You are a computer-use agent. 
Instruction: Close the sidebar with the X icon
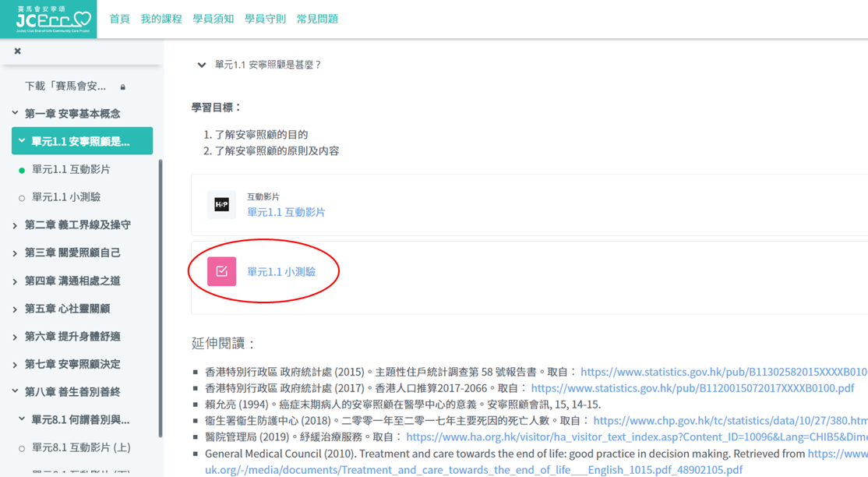click(x=17, y=51)
